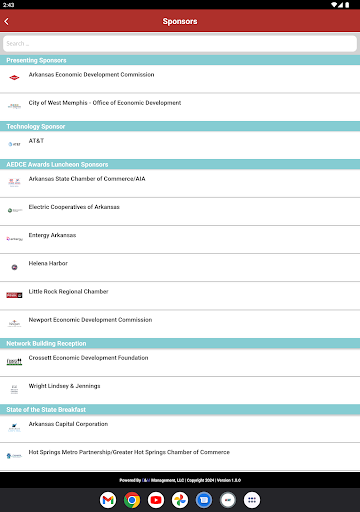This screenshot has width=360, height=512.
Task: Open Google Photos from the dock
Action: tap(180, 500)
